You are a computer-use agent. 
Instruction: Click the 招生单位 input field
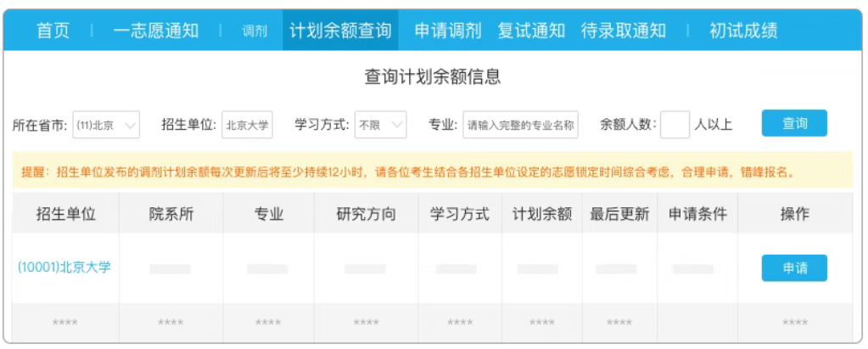coord(247,125)
